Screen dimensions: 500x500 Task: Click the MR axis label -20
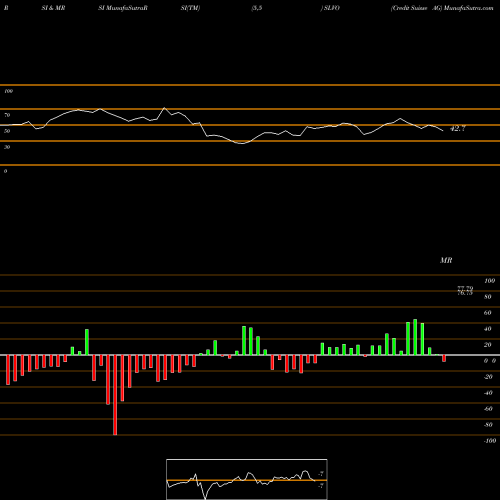488,377
